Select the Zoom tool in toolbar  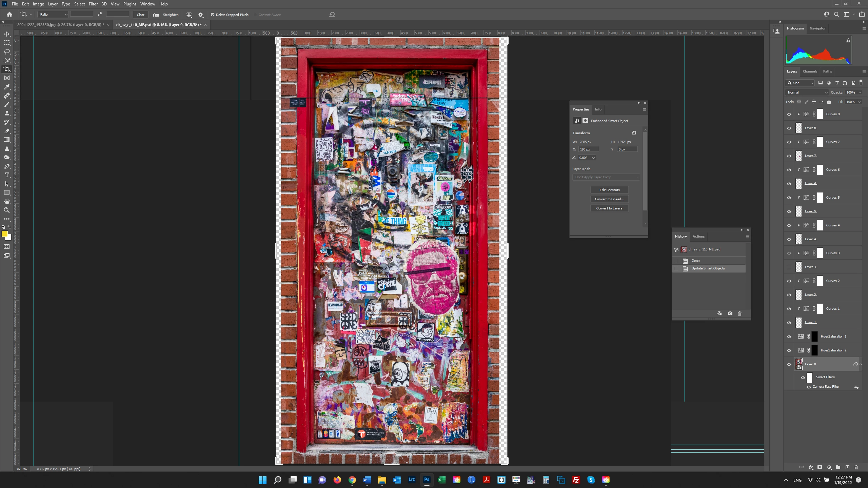[7, 210]
